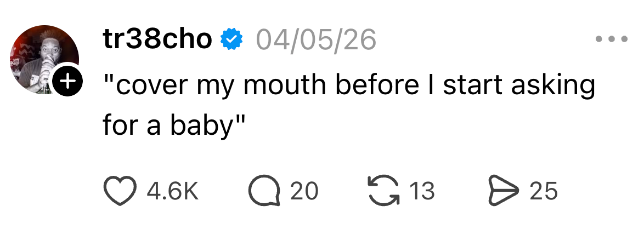Open the post by clicking its first text line
The height and width of the screenshot is (229, 644).
[348, 86]
